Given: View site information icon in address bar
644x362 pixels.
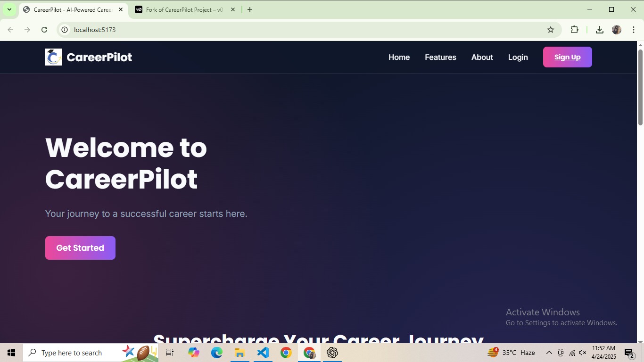Looking at the screenshot, I should (66, 30).
